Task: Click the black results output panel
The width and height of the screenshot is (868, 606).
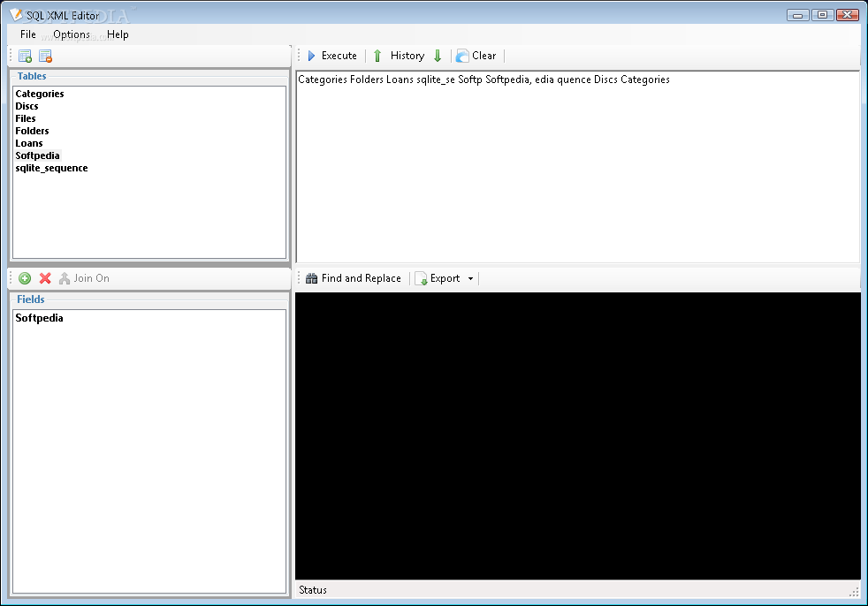Action: tap(578, 436)
